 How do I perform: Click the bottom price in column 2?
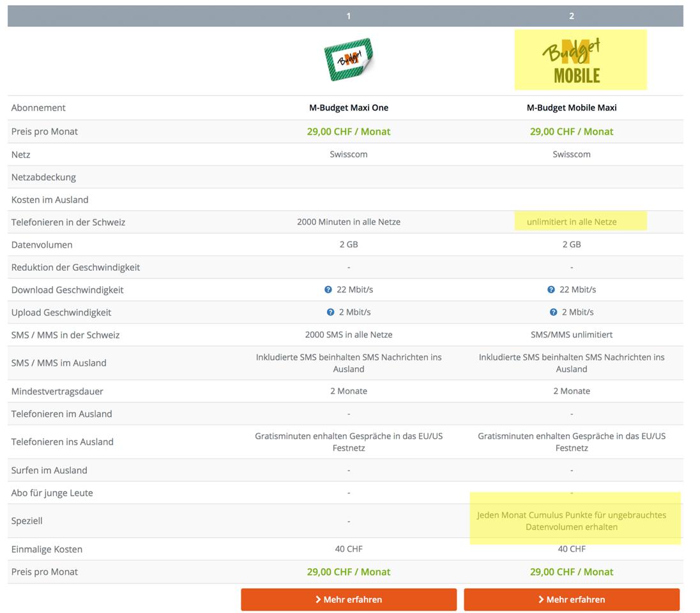(572, 572)
